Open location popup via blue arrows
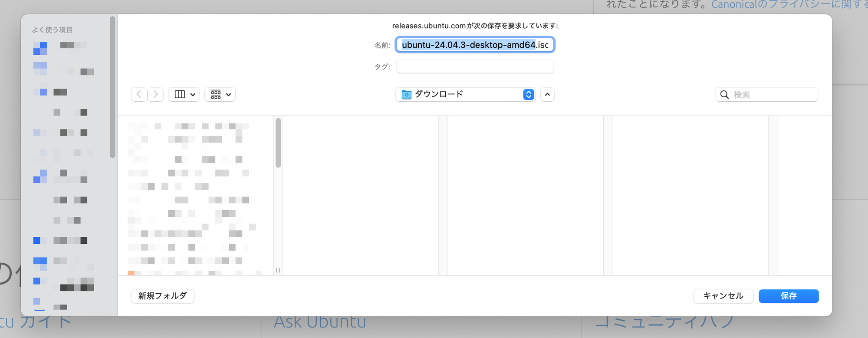868x338 pixels. 528,94
